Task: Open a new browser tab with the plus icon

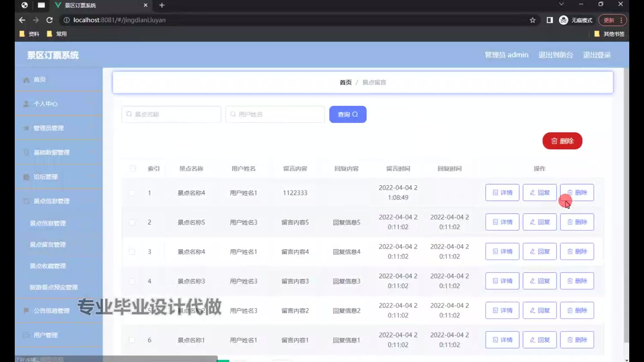Action: click(162, 5)
